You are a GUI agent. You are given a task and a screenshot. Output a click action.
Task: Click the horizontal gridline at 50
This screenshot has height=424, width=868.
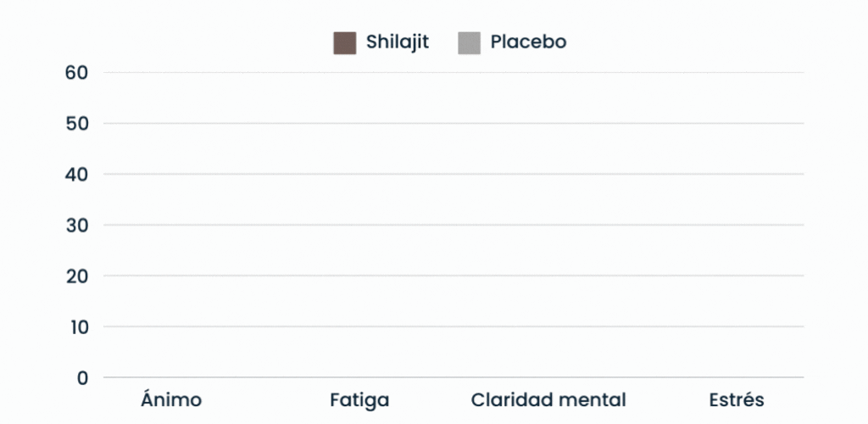453,124
